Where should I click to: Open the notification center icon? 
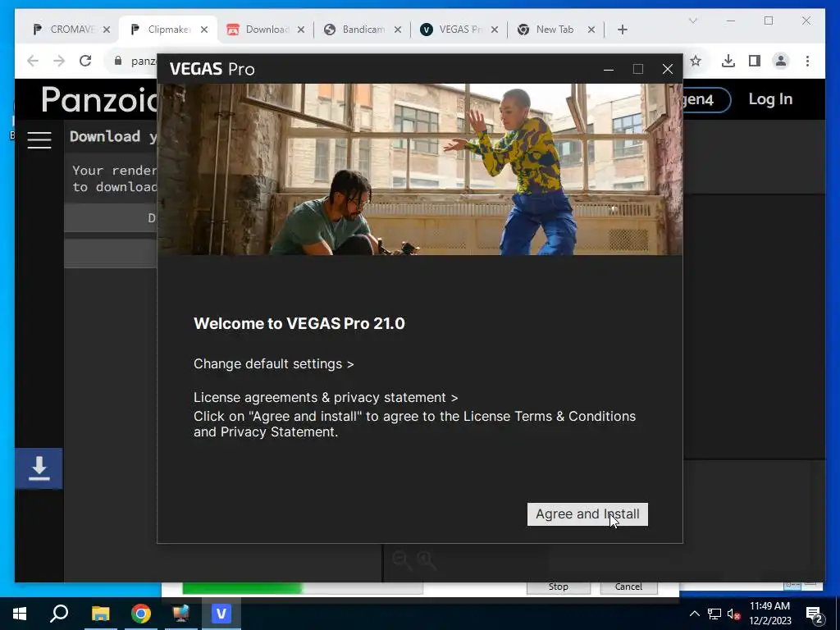click(x=815, y=614)
